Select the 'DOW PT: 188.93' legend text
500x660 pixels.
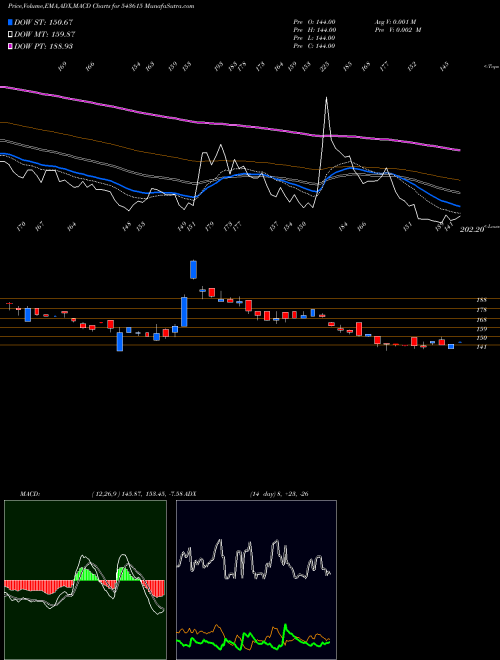[43, 46]
